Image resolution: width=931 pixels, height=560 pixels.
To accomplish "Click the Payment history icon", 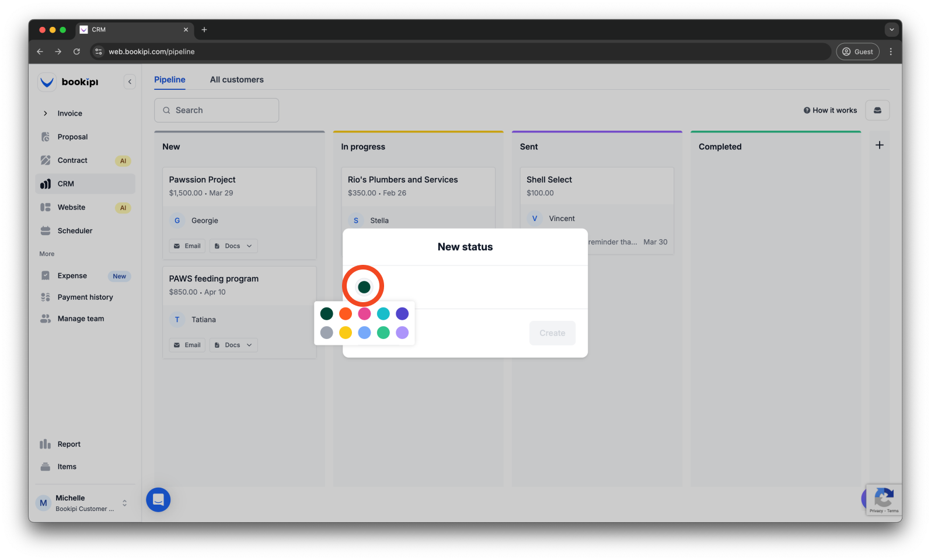I will pos(46,297).
